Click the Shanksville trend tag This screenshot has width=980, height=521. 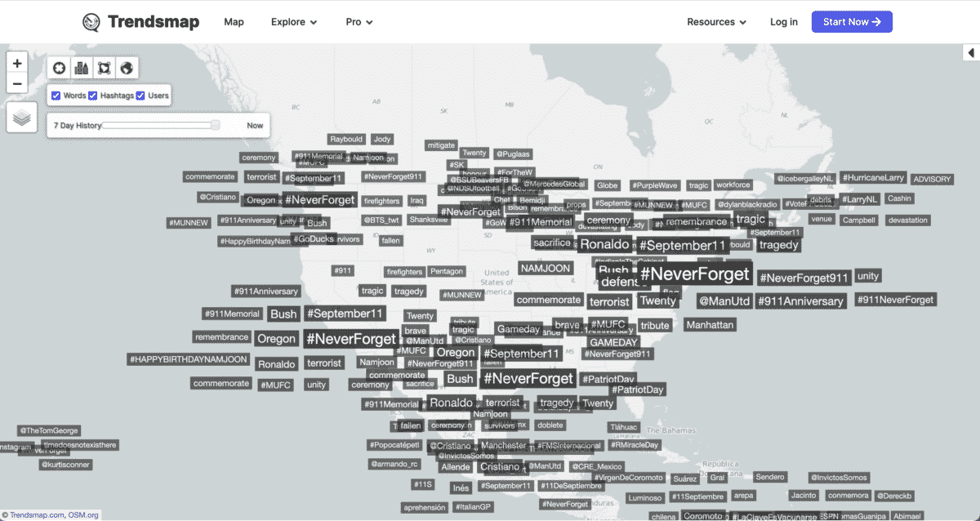pos(429,219)
